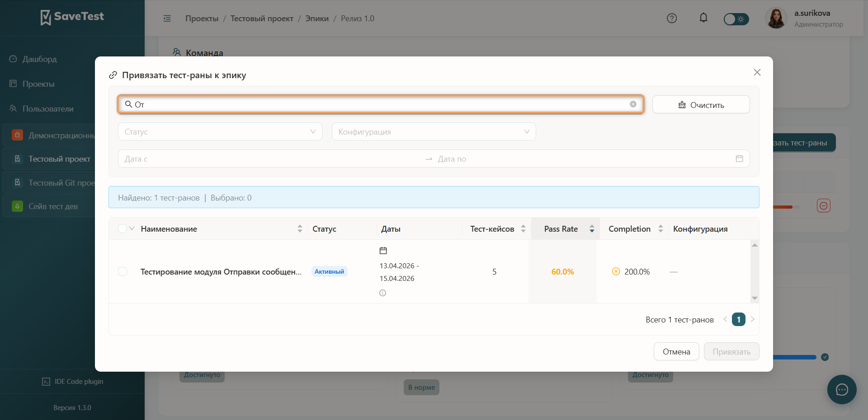Screen dimensions: 868x420
Task: Open the chat support bubble
Action: coord(842,389)
